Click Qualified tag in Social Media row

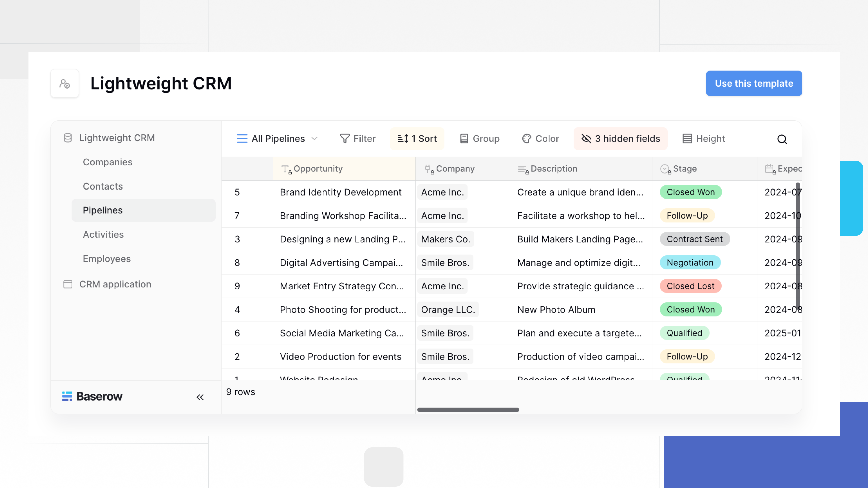point(684,333)
